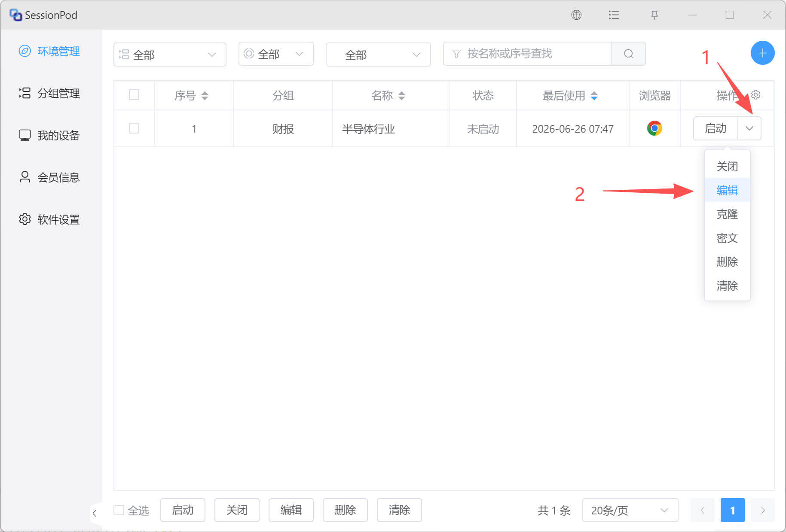Open the language globe icon in title bar

point(576,15)
